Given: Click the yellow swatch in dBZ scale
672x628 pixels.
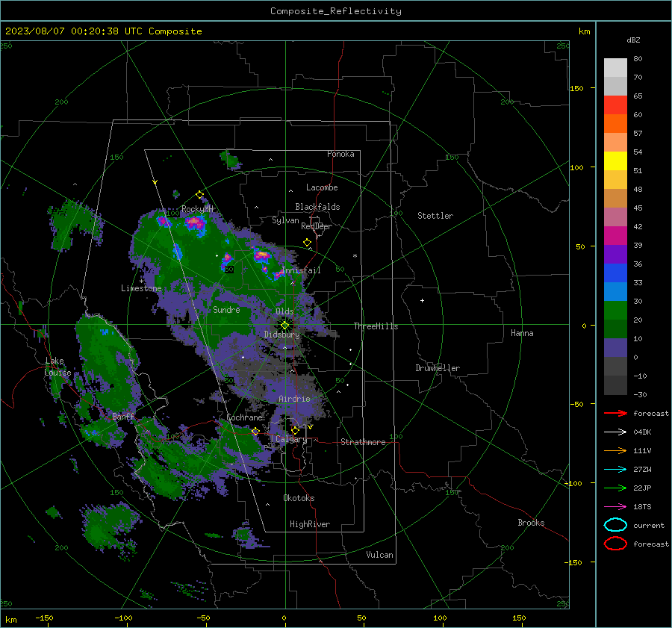Looking at the screenshot, I should (615, 161).
